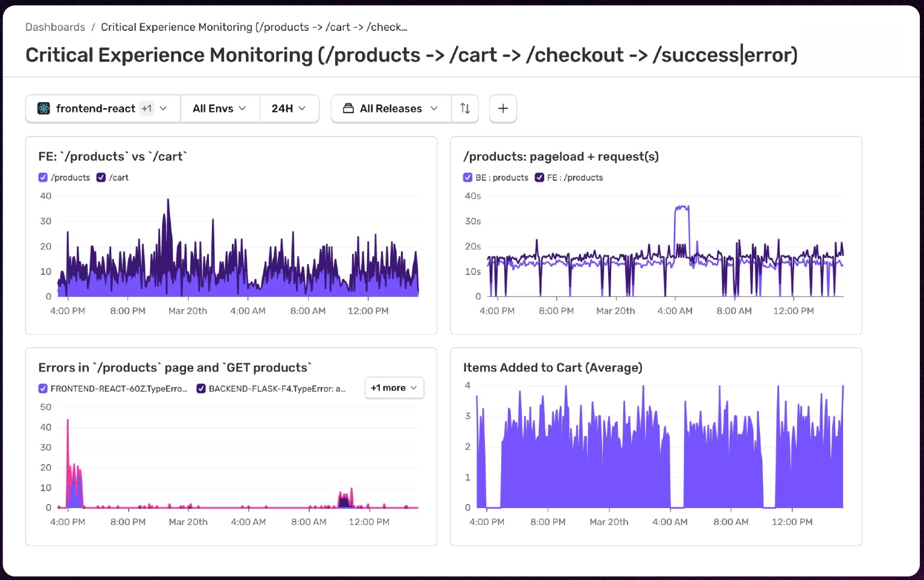
Task: Open the frontend-react project dropdown
Action: coord(103,108)
